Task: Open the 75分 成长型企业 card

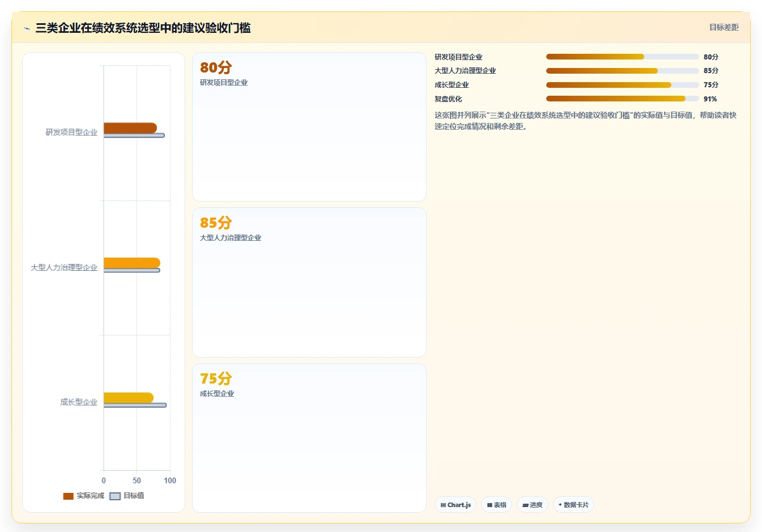Action: [x=309, y=438]
